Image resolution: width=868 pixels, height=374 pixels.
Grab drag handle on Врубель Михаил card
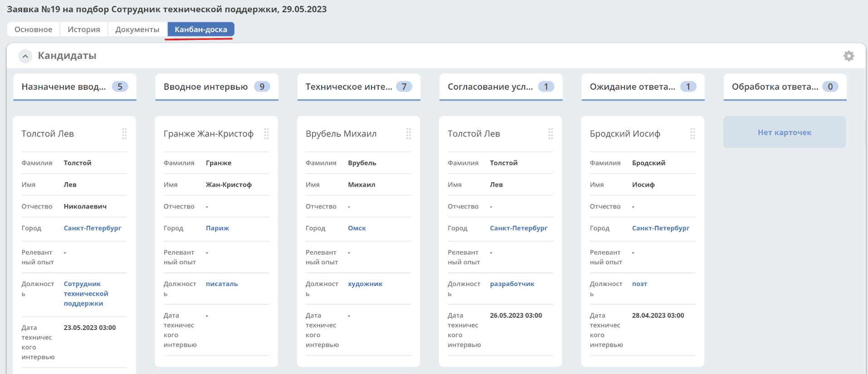408,133
